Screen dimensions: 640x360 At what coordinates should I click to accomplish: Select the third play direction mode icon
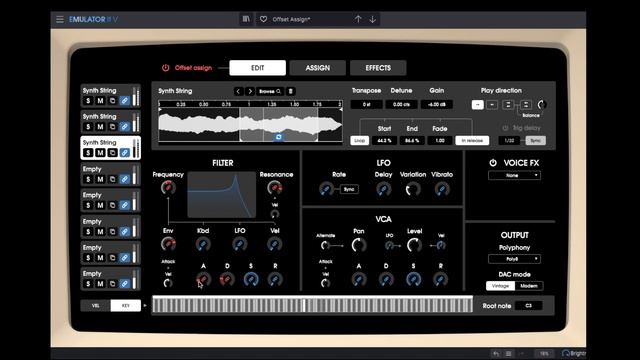tap(508, 105)
